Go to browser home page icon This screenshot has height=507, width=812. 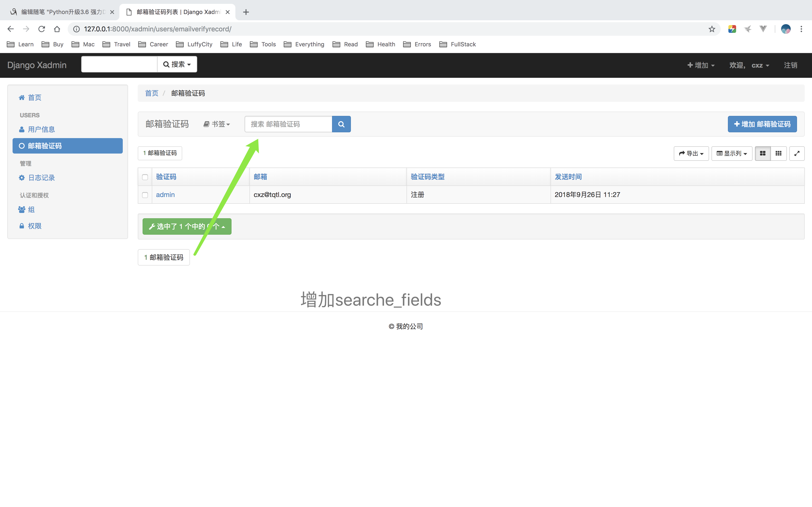(57, 29)
